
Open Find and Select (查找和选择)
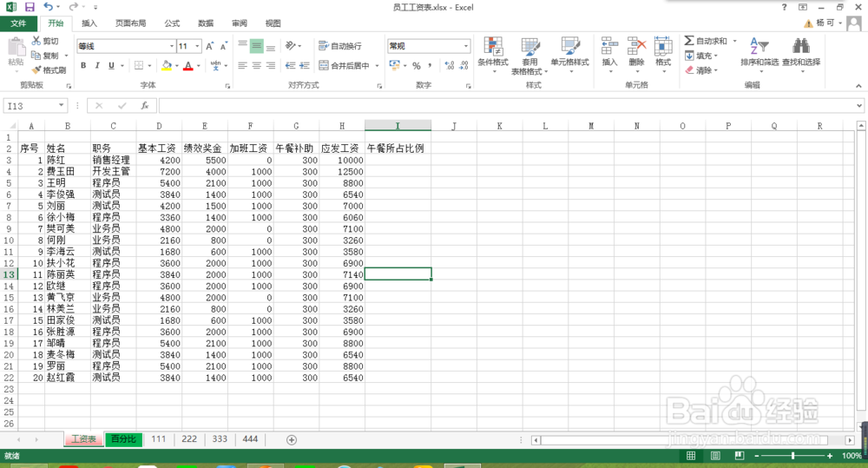point(801,54)
